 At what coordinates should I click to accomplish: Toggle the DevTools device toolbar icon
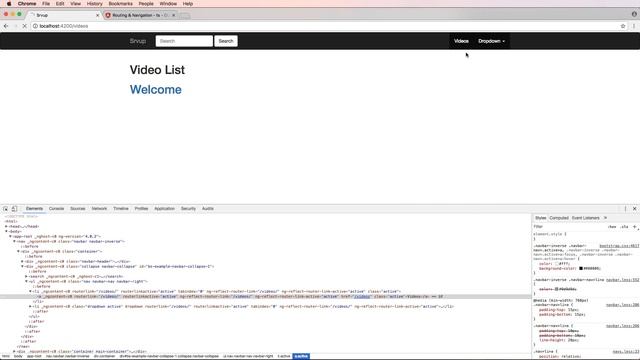(x=14, y=209)
